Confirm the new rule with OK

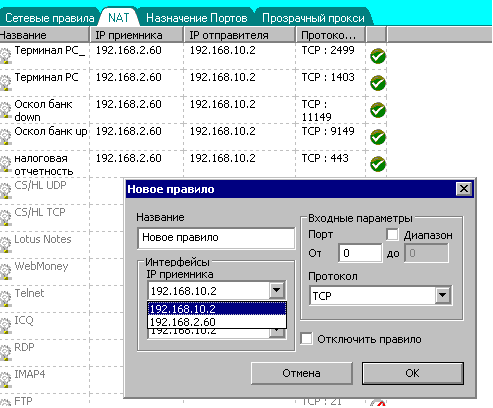(413, 373)
